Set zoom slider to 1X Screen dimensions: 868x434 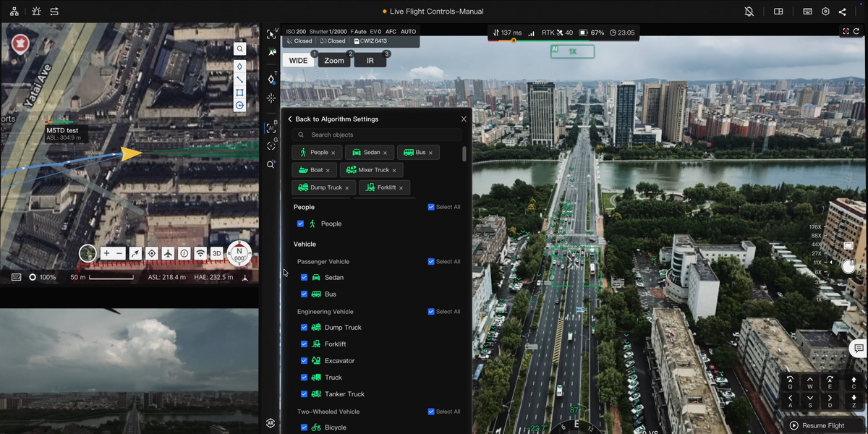click(x=819, y=299)
